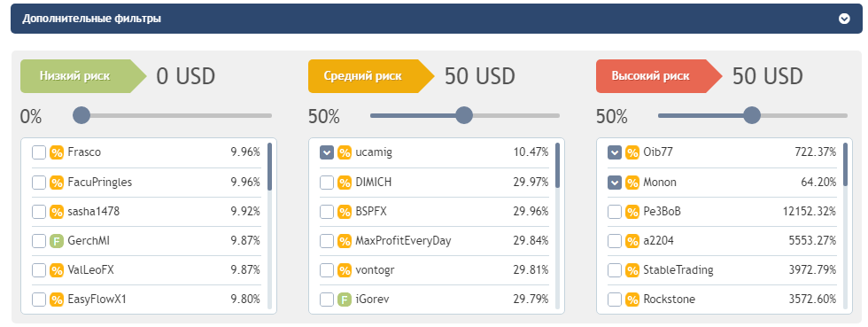Click the percent icon next to Frasco

click(57, 152)
